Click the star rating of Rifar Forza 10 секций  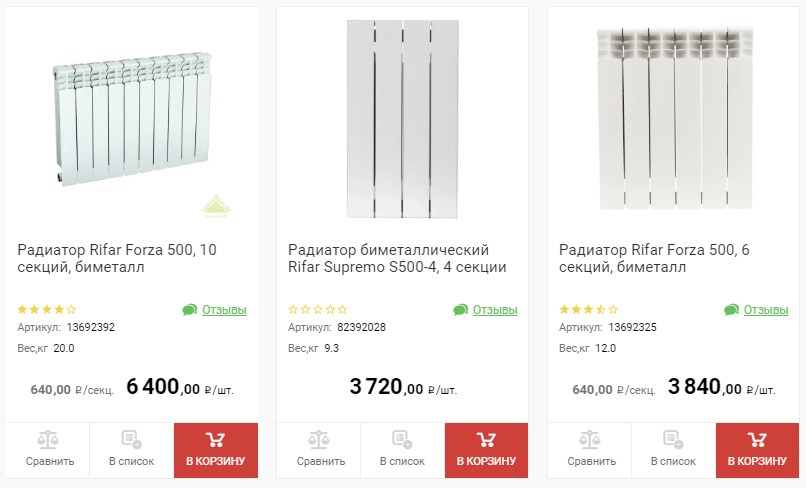point(47,310)
